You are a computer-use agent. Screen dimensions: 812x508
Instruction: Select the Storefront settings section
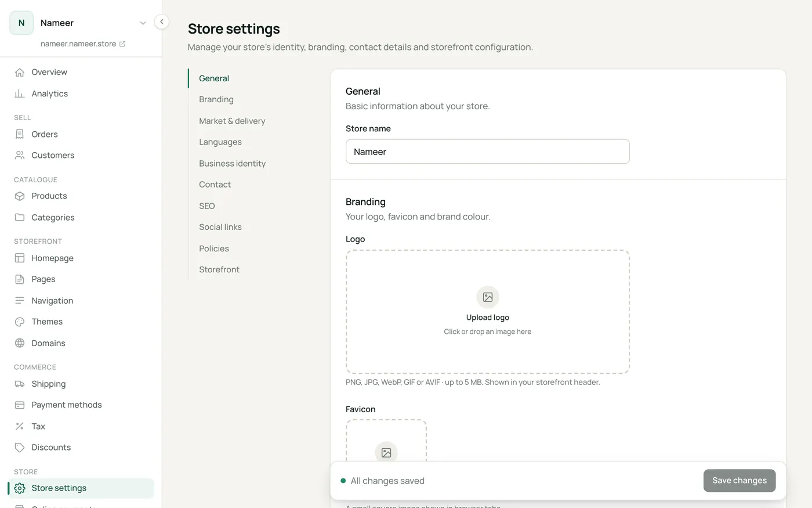click(x=219, y=269)
